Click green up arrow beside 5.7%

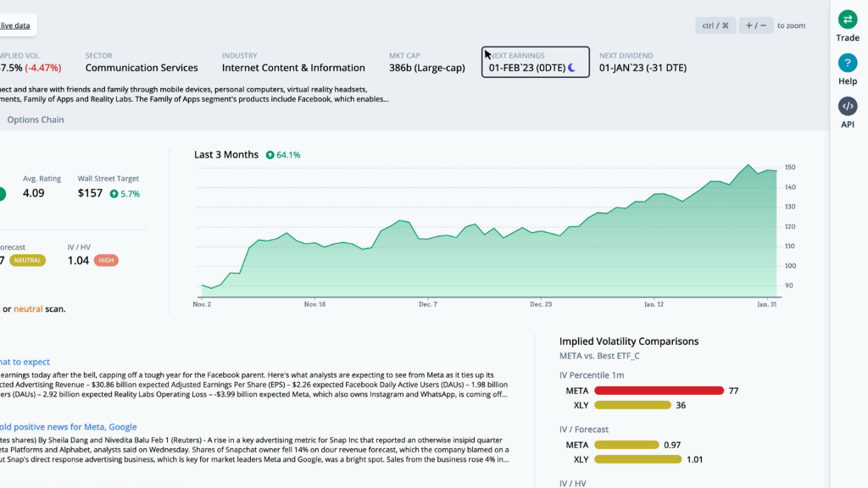point(114,193)
